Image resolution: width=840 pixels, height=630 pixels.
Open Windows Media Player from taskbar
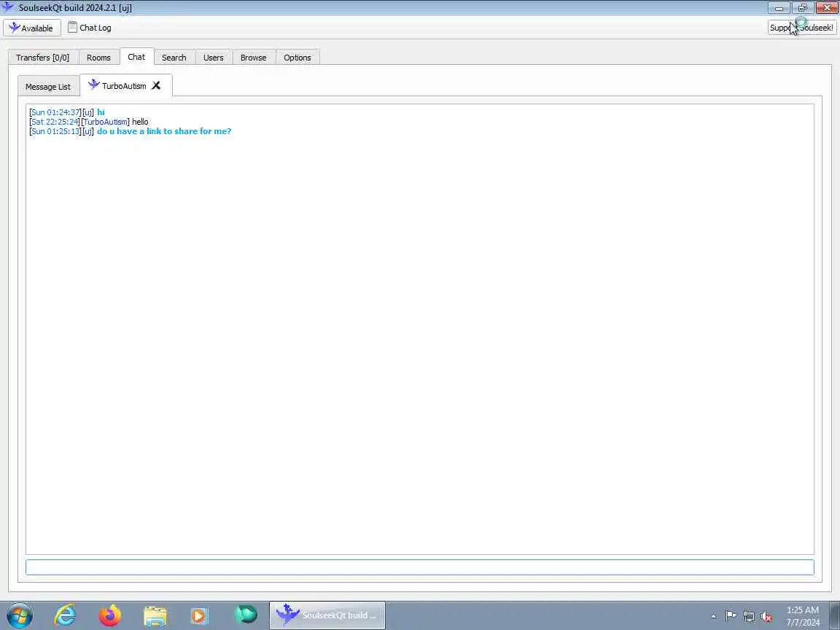(x=199, y=616)
